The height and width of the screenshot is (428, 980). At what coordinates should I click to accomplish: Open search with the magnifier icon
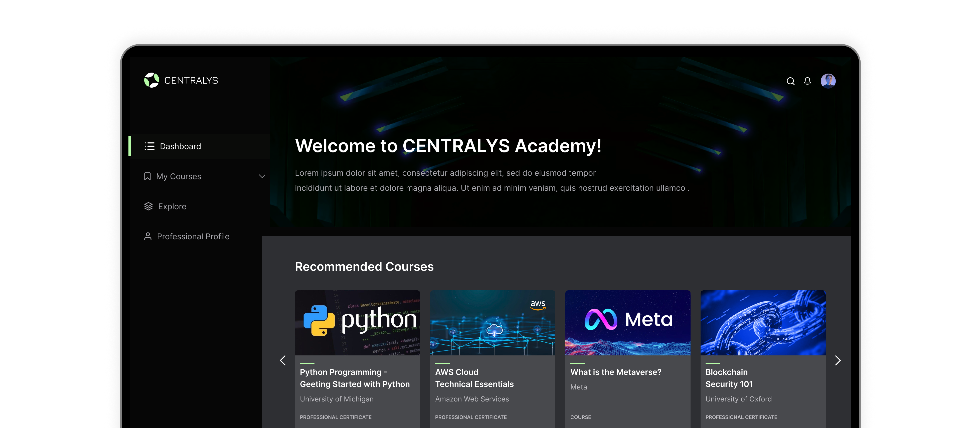tap(790, 81)
